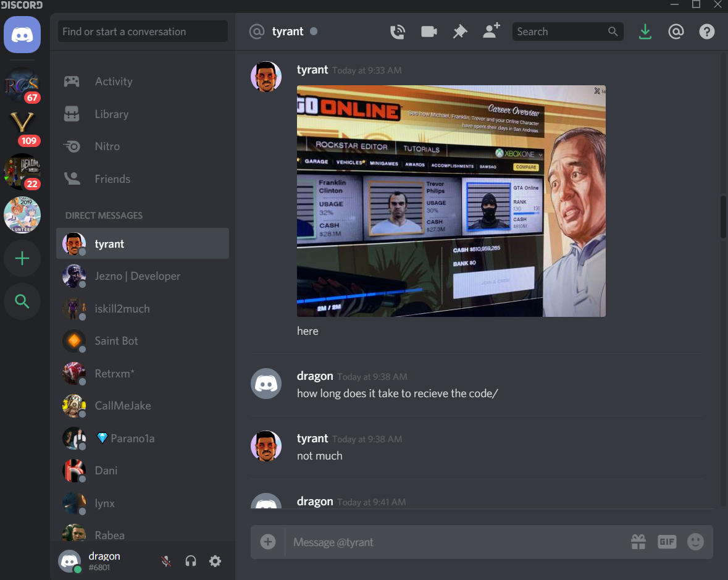Screen dimensions: 728x580
Task: Toggle microphone mute
Action: (x=166, y=561)
